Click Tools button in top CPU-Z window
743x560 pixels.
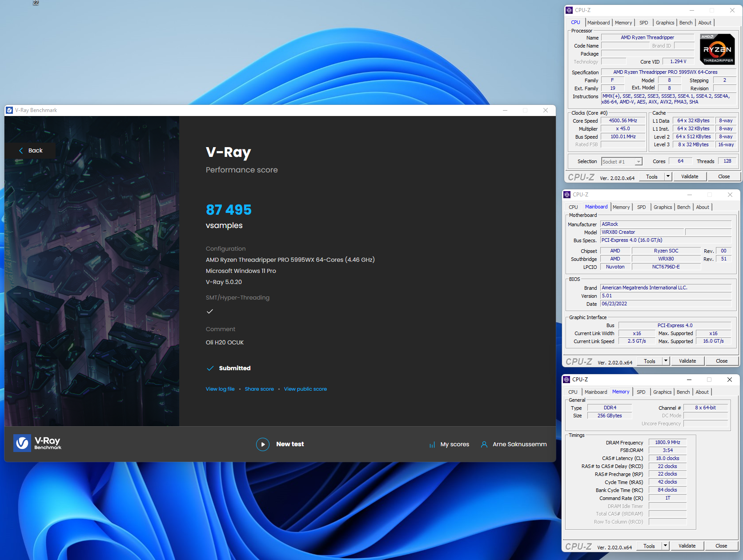(x=652, y=176)
